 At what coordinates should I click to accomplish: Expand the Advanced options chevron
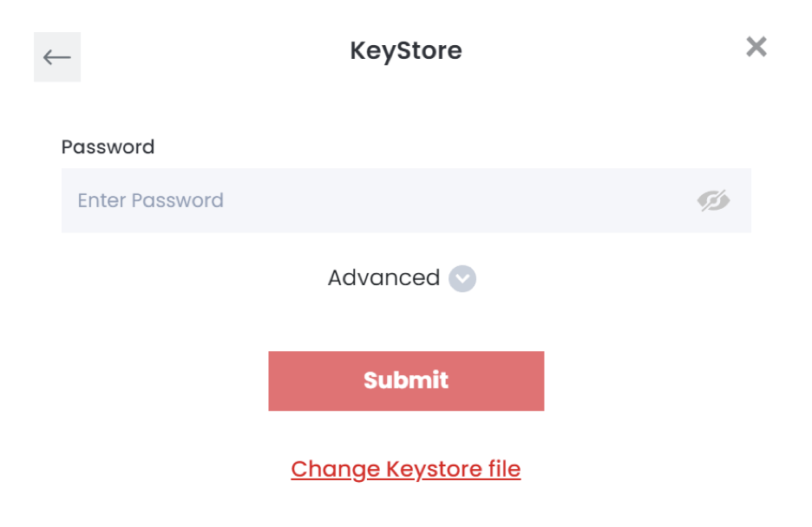pyautogui.click(x=462, y=279)
